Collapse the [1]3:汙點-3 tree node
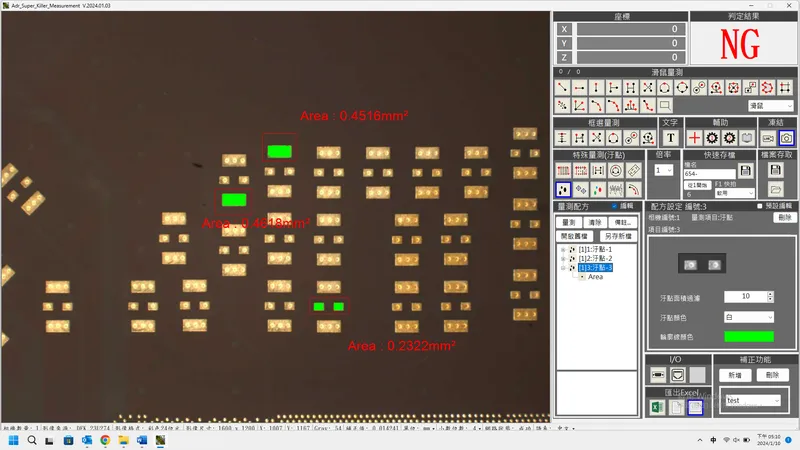Viewport: 800px width, 450px height. 561,267
